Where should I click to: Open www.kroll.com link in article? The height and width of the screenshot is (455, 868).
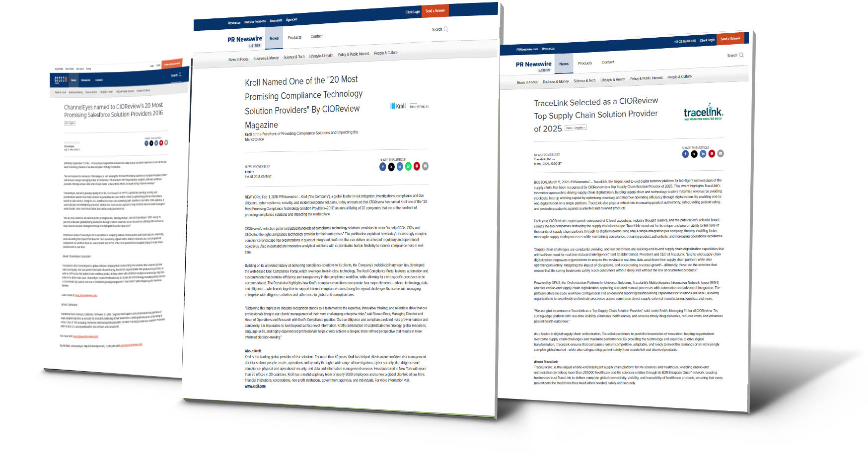(255, 386)
